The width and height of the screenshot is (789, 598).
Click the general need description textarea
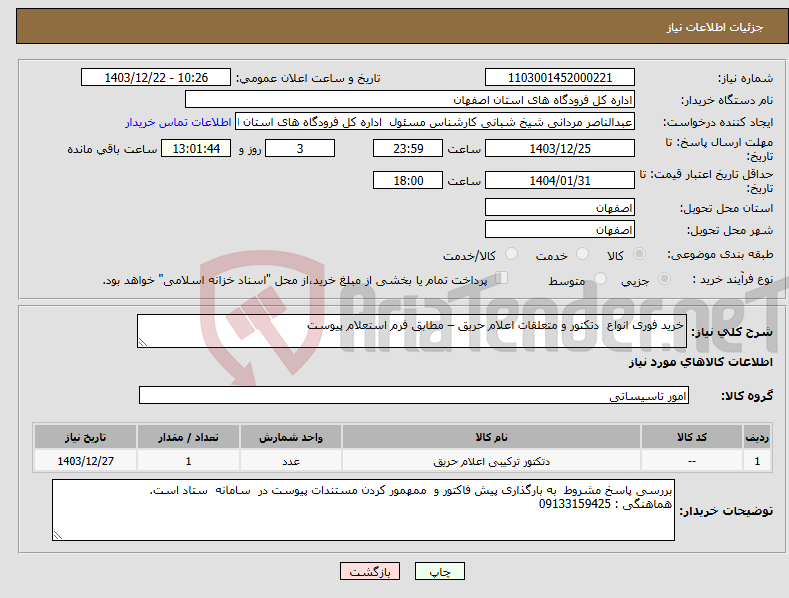[412, 331]
